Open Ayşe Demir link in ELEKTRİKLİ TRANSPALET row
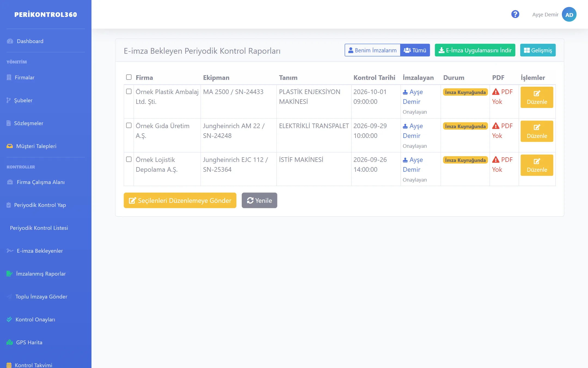 [x=413, y=131]
